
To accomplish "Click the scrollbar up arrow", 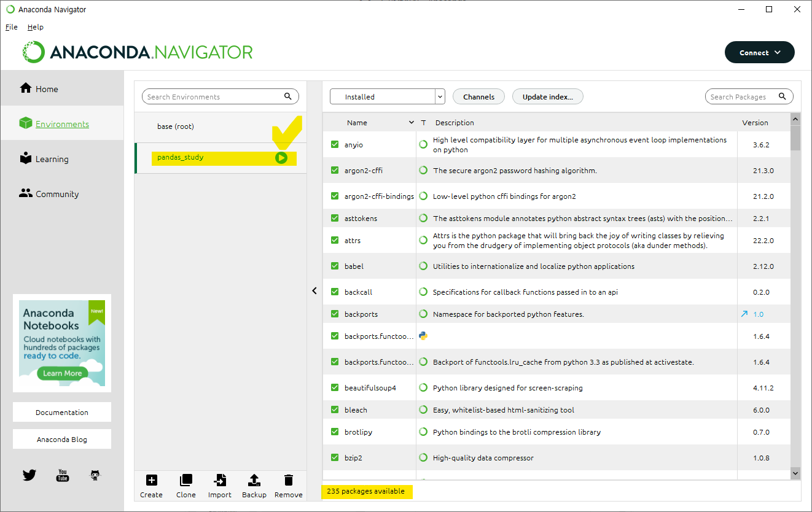I will [795, 118].
